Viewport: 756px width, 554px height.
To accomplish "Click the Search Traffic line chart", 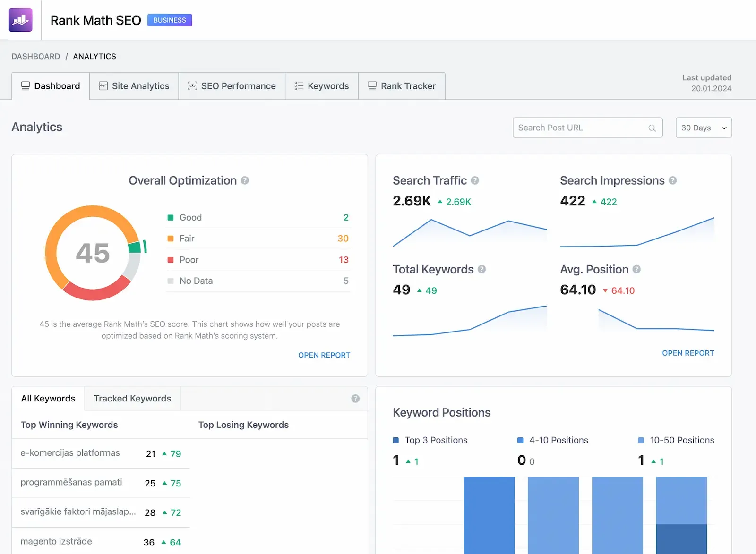I will 470,233.
